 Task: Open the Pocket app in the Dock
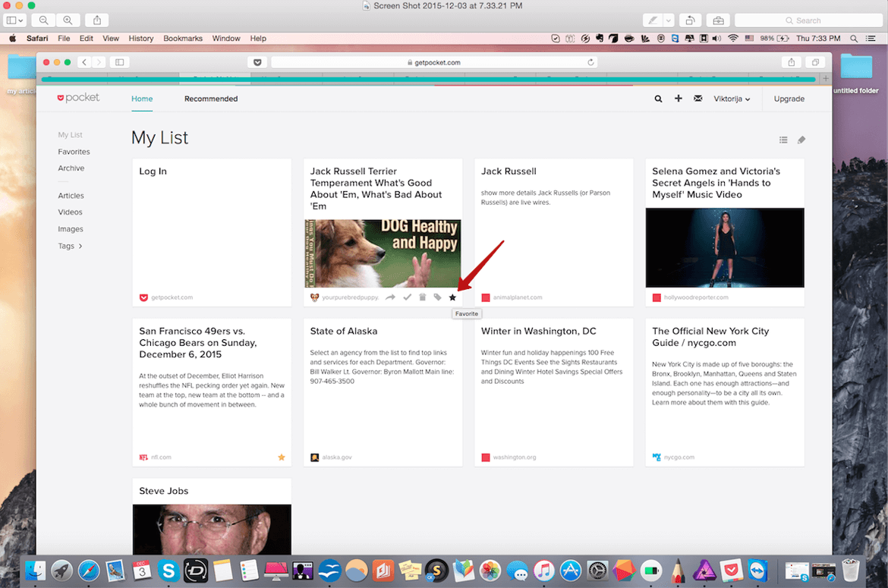click(x=731, y=571)
